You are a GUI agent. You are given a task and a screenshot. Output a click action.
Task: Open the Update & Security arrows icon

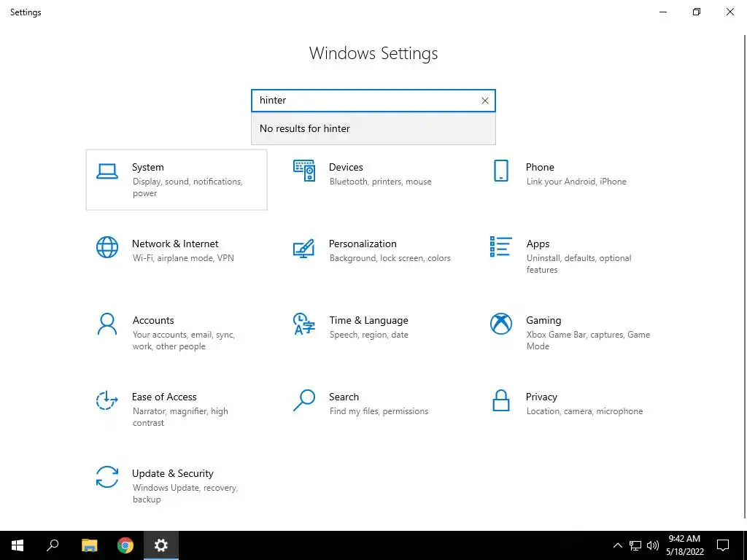tap(107, 477)
